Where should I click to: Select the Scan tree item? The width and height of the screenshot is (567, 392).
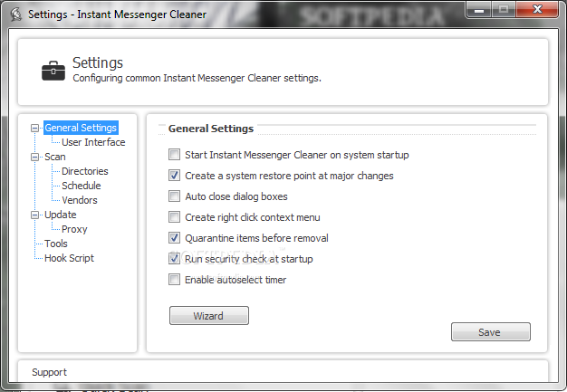(x=55, y=157)
